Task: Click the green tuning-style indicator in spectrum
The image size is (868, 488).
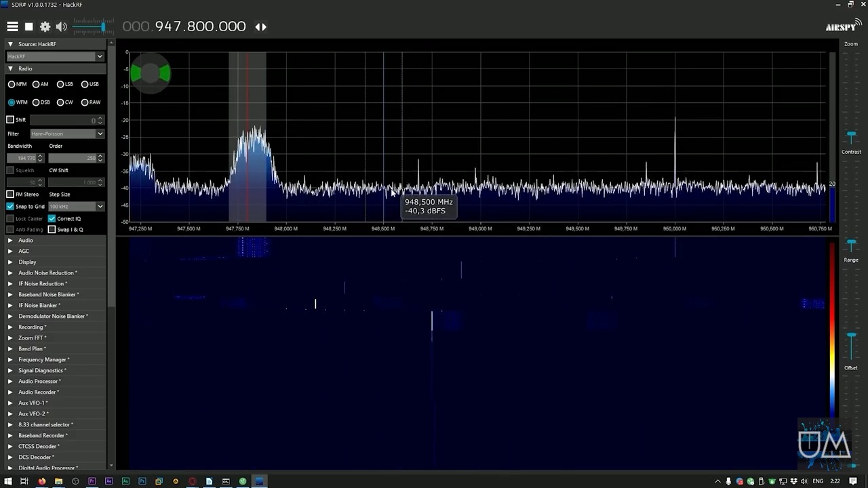Action: coord(150,73)
